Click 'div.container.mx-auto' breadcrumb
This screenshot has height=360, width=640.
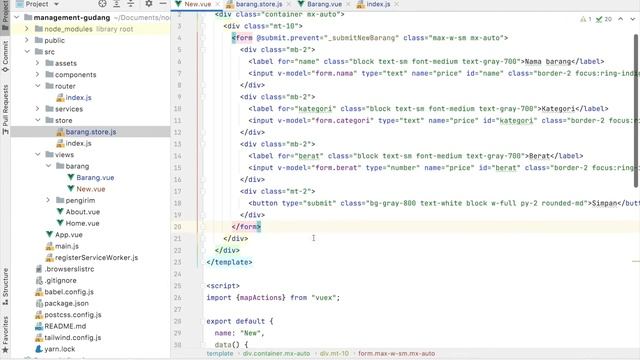276,353
